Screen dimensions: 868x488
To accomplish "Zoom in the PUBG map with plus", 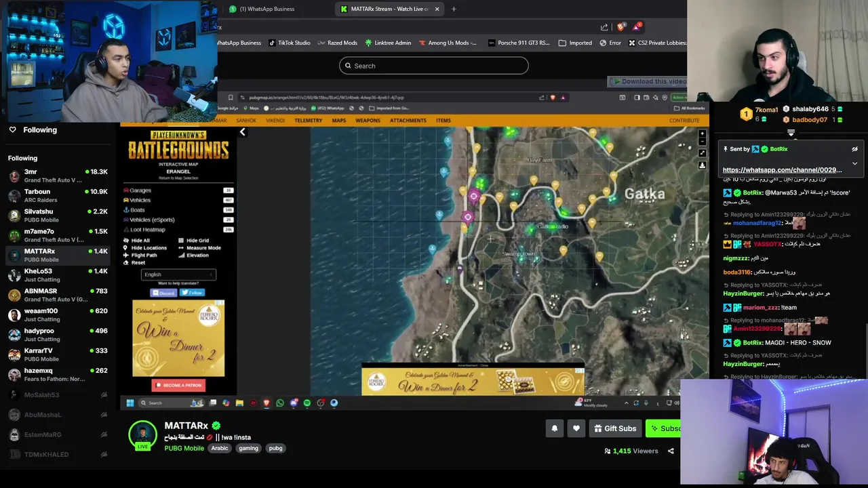I will click(x=702, y=134).
